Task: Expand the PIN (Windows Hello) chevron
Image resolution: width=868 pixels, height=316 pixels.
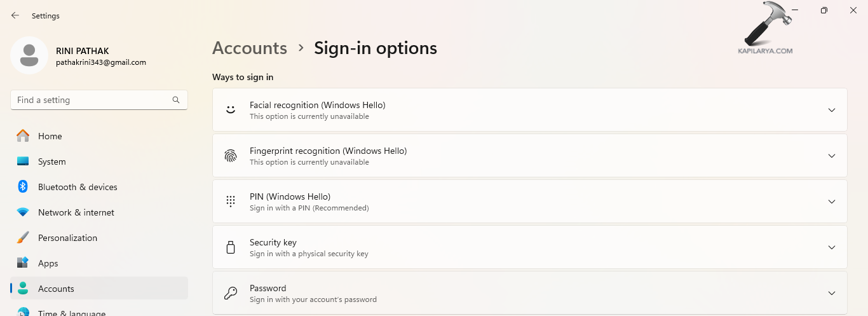Action: [832, 202]
